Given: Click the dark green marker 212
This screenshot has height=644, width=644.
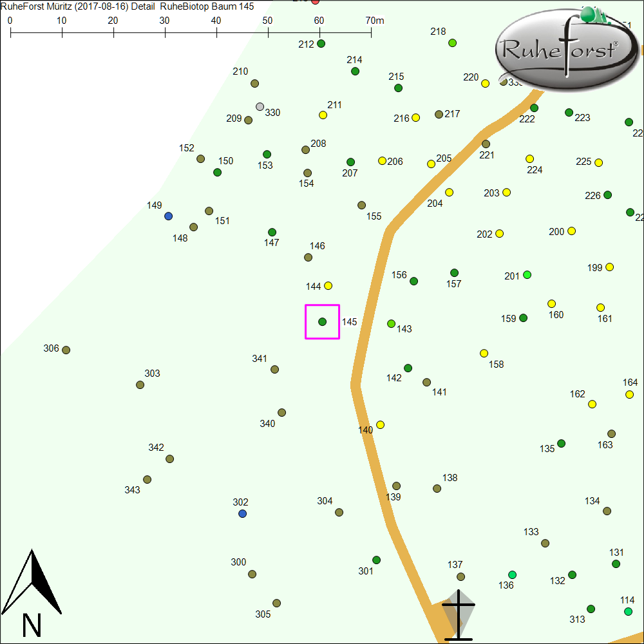Looking at the screenshot, I should click(321, 44).
